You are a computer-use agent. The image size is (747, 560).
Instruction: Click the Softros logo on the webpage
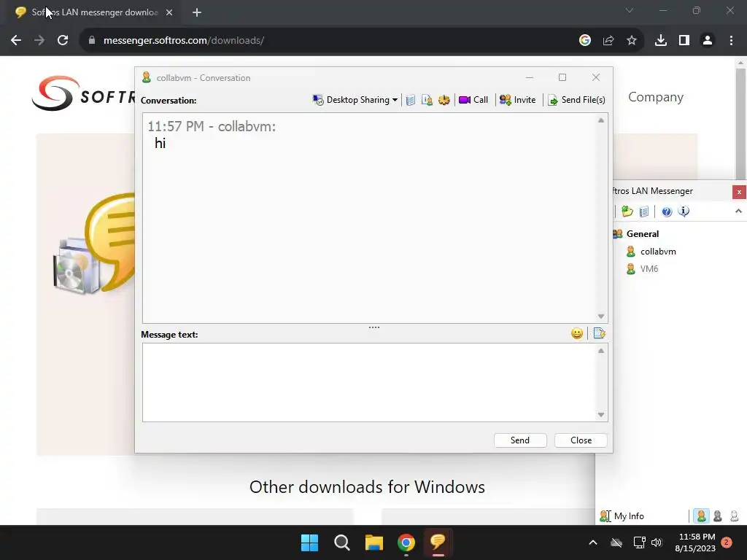(83, 93)
